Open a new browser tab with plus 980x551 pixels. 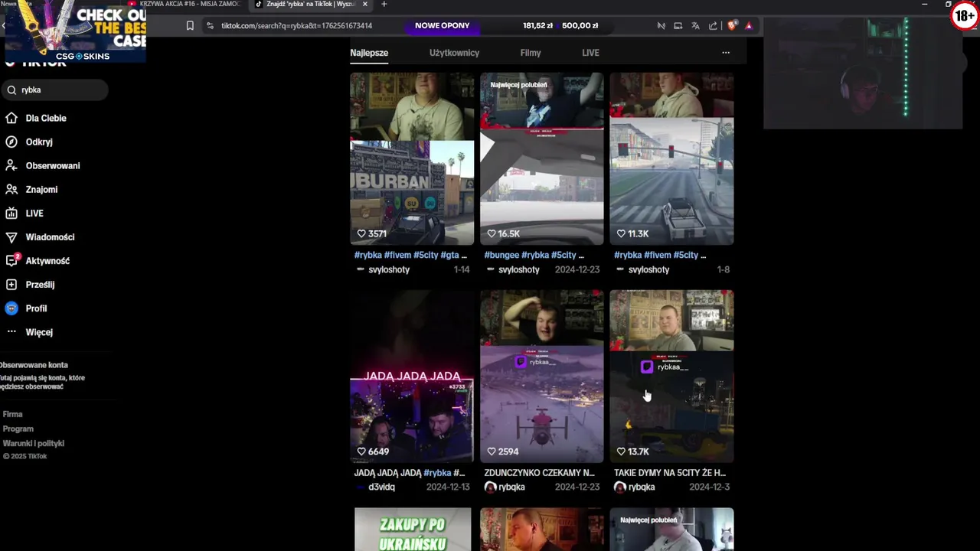(384, 4)
